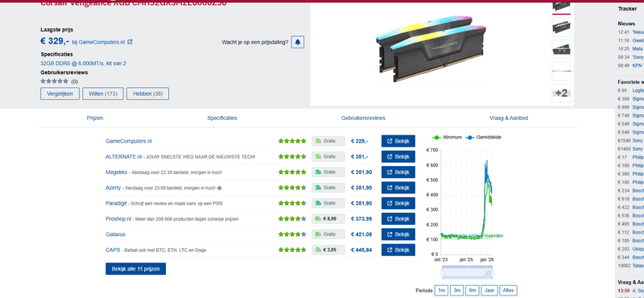The height and width of the screenshot is (298, 644).
Task: Click the Gratis shipping badge in Galaxus row
Action: (x=328, y=234)
